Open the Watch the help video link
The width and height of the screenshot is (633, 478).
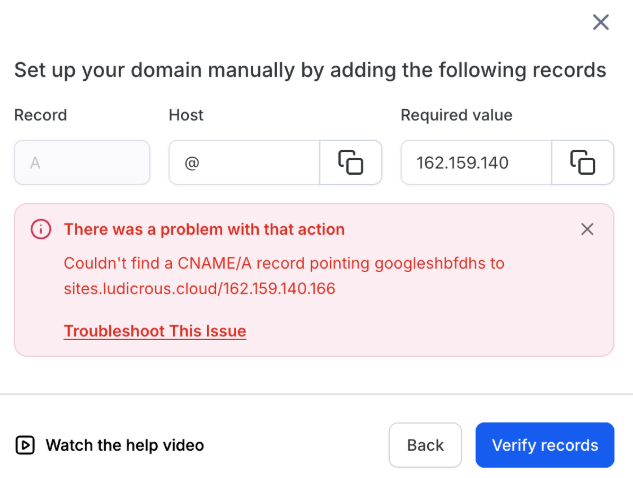(124, 445)
